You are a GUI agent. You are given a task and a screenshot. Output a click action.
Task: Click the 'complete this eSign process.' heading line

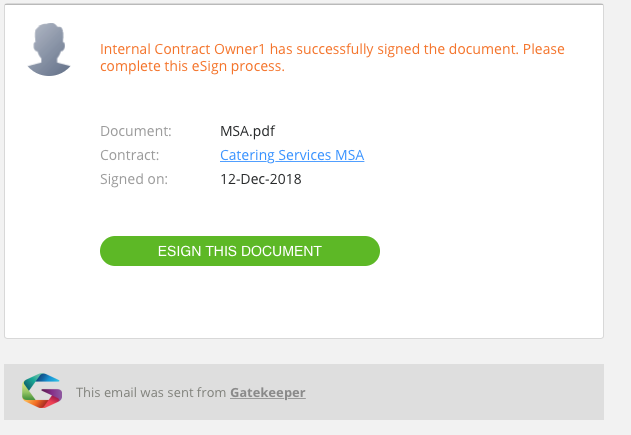[192, 66]
